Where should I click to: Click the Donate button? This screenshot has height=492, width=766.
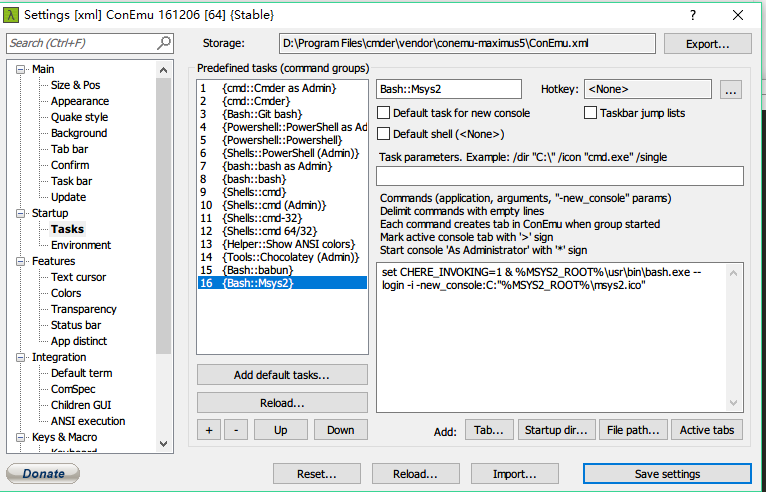click(x=43, y=473)
